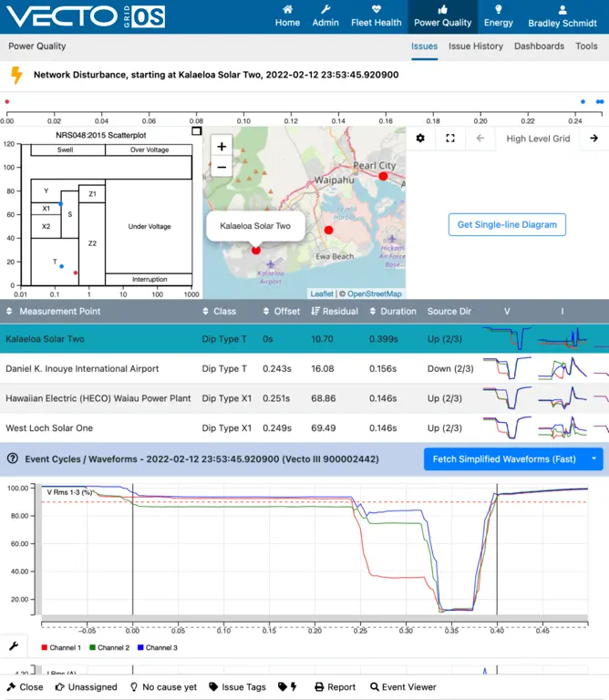Zoom in on the map
The width and height of the screenshot is (609, 700).
click(222, 146)
